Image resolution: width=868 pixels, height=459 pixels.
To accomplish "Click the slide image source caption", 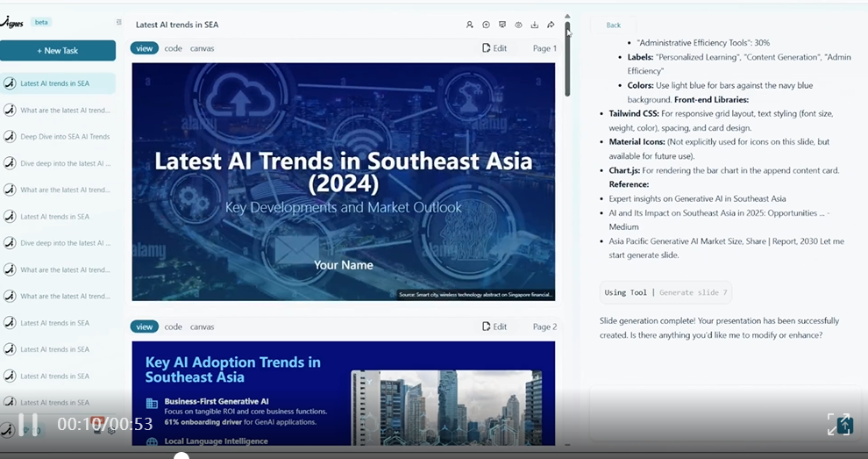I will (x=475, y=294).
